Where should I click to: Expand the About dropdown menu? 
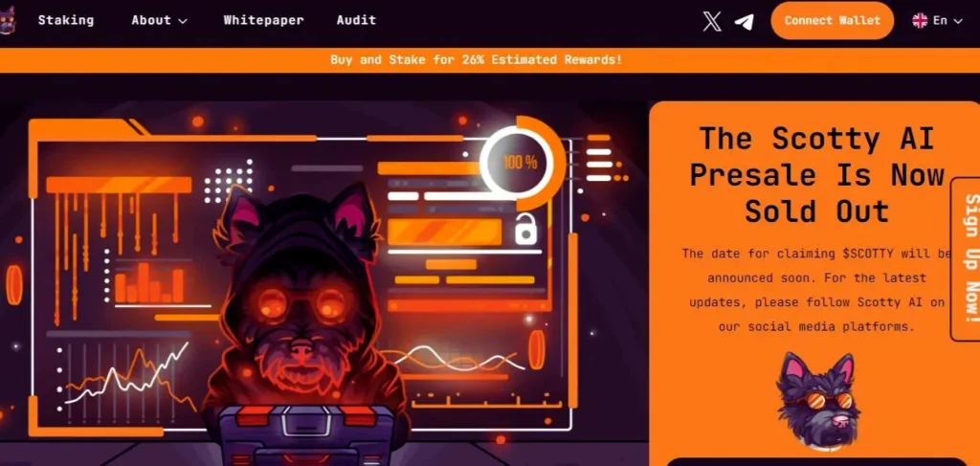[160, 20]
